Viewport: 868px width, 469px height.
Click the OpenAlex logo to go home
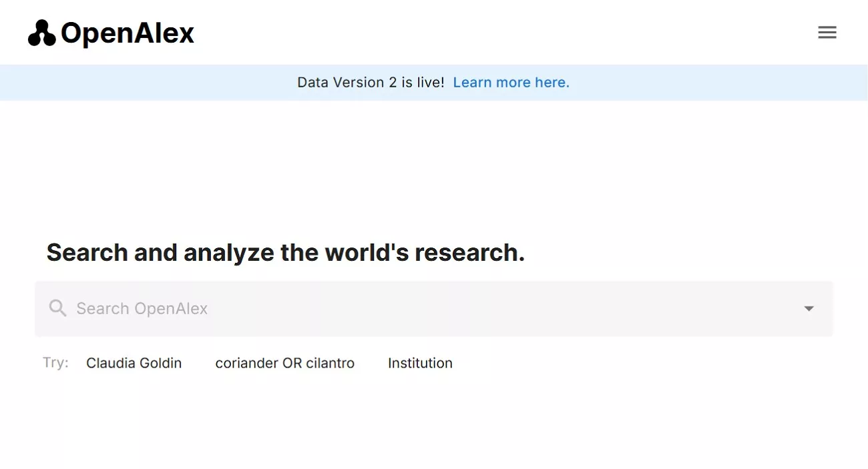point(110,32)
